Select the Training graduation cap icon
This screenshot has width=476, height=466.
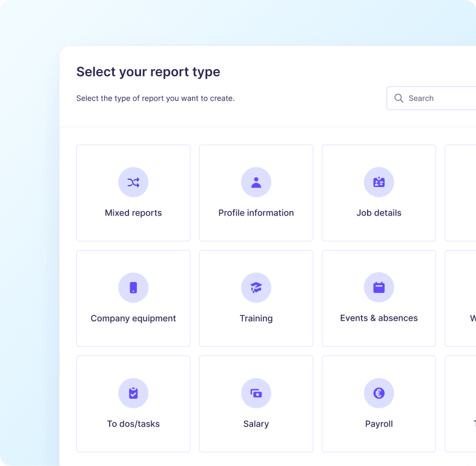click(x=256, y=287)
